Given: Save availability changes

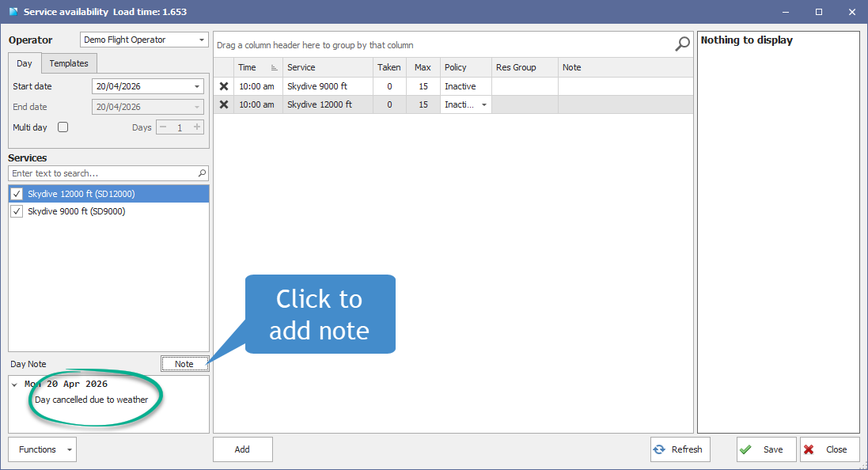Looking at the screenshot, I should (x=766, y=449).
